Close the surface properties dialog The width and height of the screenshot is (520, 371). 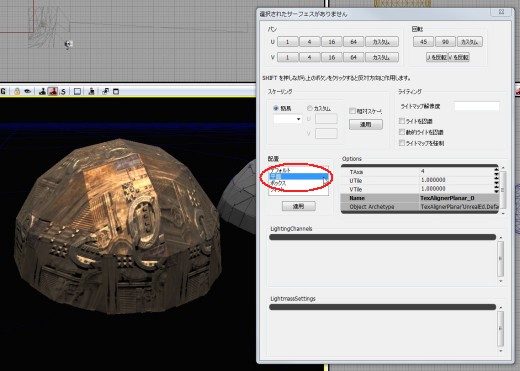[x=501, y=12]
